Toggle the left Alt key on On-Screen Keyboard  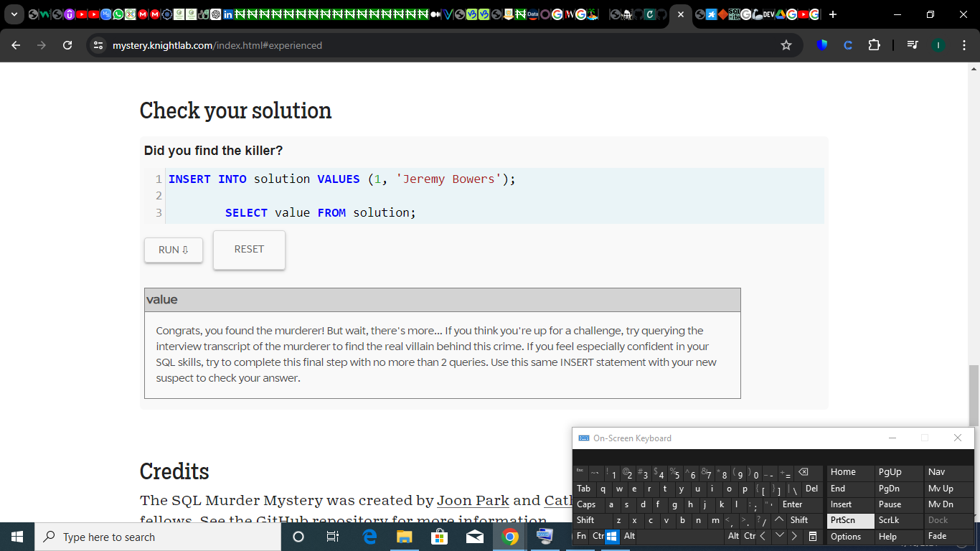tap(630, 536)
